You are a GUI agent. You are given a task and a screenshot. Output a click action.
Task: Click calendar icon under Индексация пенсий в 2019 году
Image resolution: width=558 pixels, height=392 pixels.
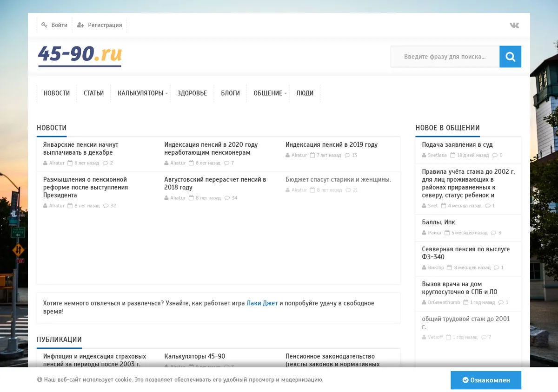tap(312, 155)
